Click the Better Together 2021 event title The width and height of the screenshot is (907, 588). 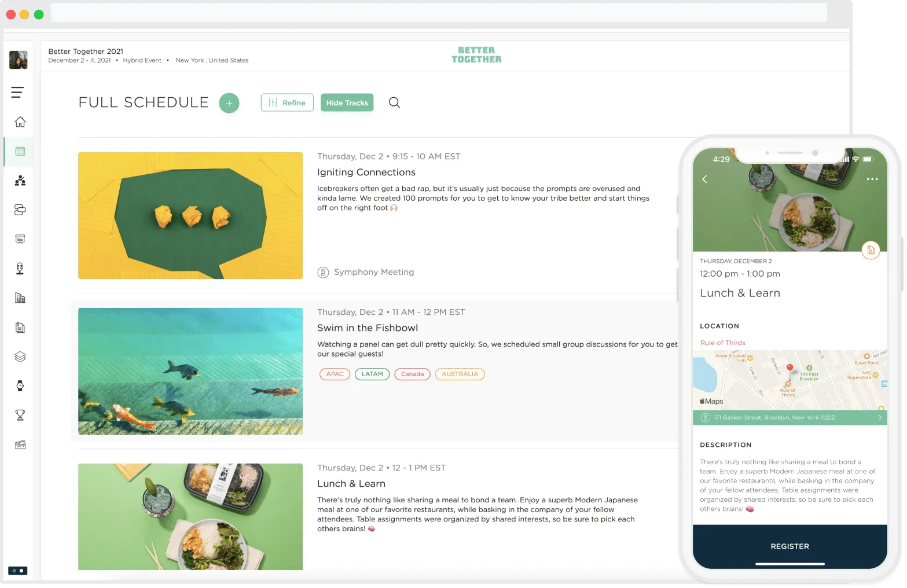[x=86, y=52]
